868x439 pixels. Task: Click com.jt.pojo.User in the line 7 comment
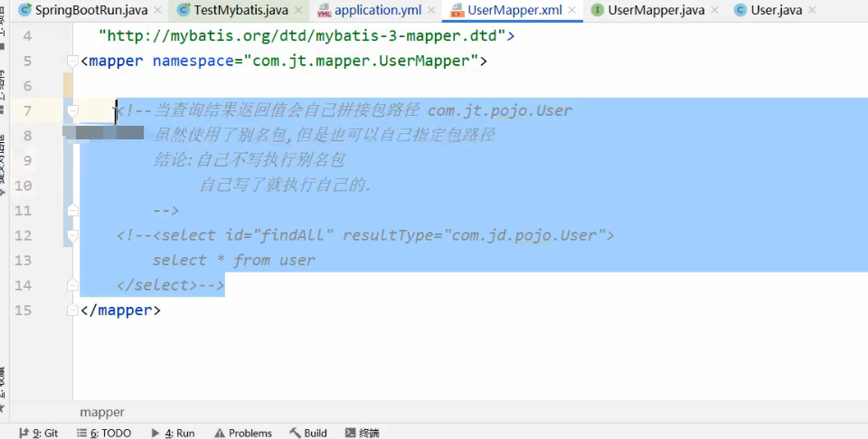[500, 110]
